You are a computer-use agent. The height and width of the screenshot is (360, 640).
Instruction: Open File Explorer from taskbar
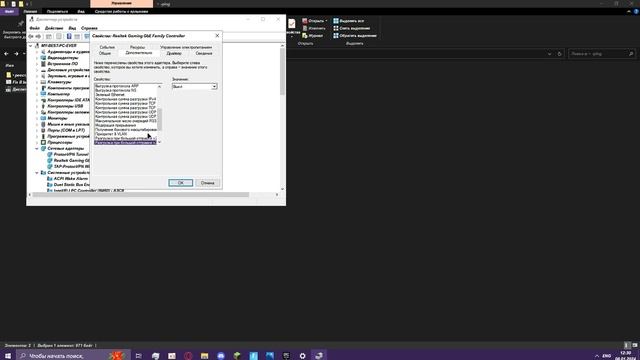(x=204, y=356)
